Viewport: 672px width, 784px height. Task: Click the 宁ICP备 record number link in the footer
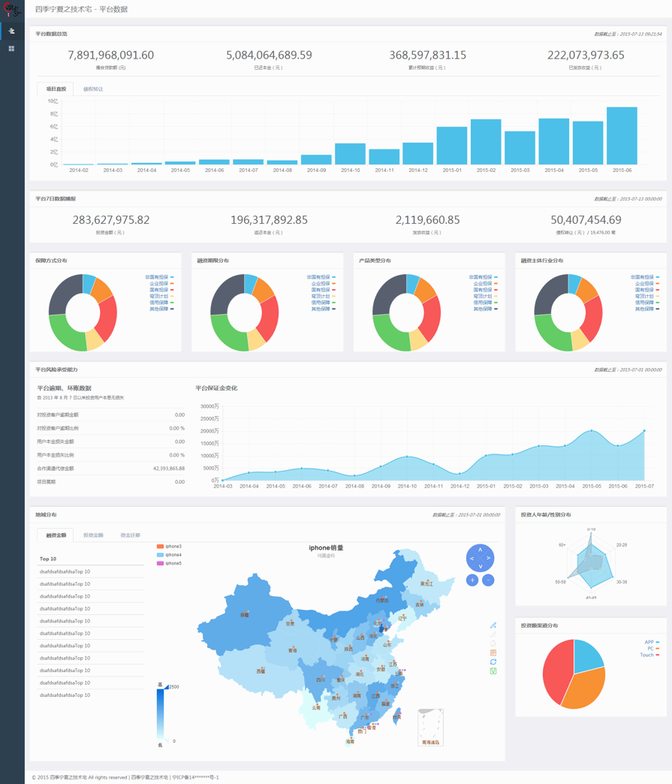(x=197, y=777)
